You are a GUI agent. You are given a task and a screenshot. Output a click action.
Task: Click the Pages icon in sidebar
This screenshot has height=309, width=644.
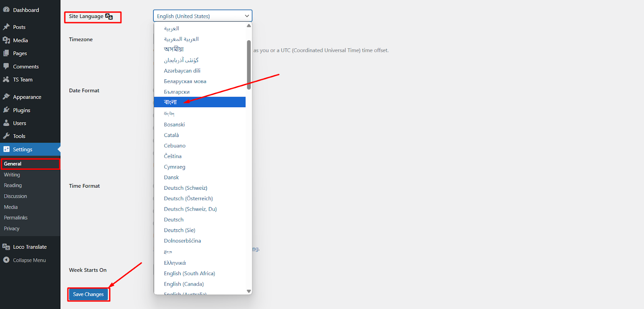[6, 53]
